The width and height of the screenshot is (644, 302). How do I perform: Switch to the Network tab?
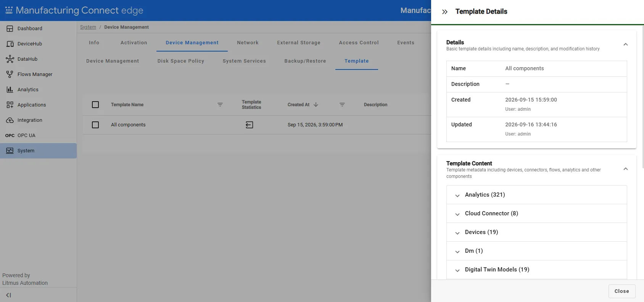point(248,43)
